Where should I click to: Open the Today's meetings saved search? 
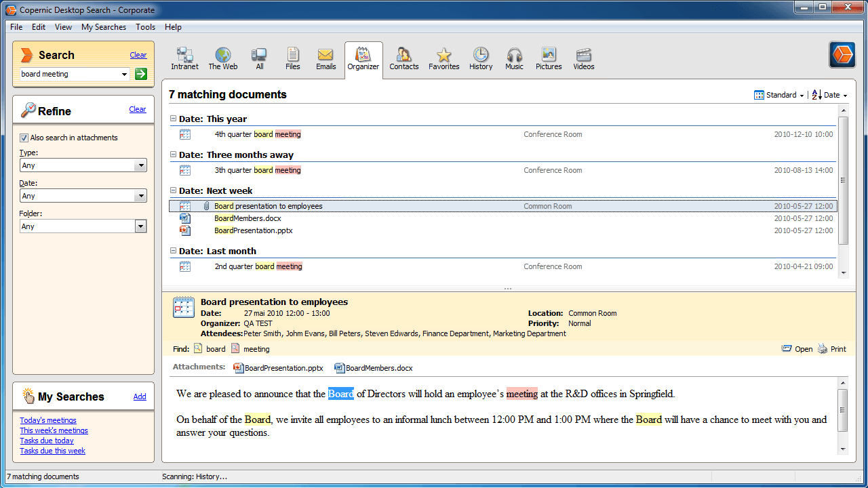pyautogui.click(x=47, y=420)
